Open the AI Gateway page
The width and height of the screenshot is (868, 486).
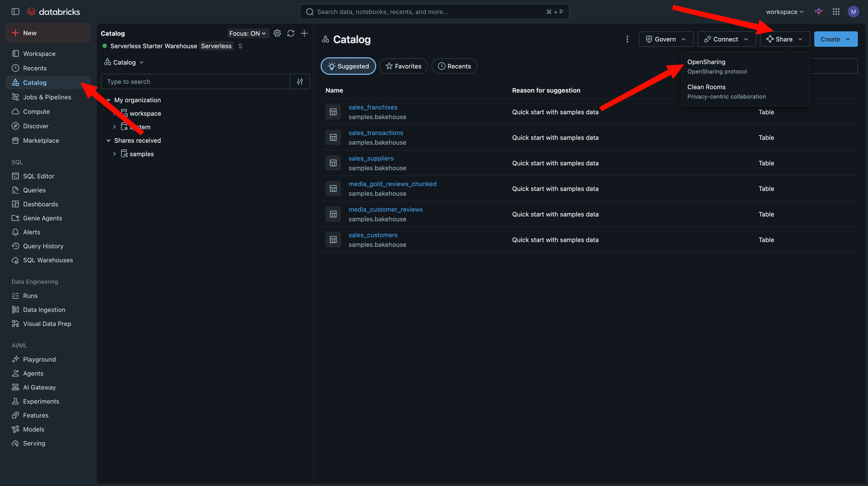(48, 387)
